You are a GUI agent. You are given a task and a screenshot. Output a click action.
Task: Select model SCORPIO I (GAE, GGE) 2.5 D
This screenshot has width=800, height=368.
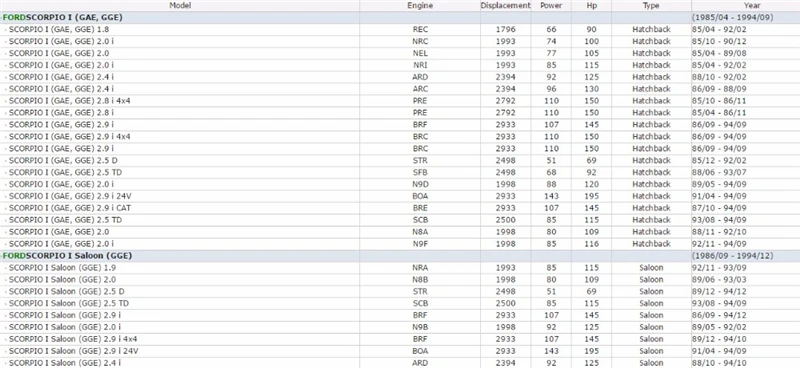[63, 160]
